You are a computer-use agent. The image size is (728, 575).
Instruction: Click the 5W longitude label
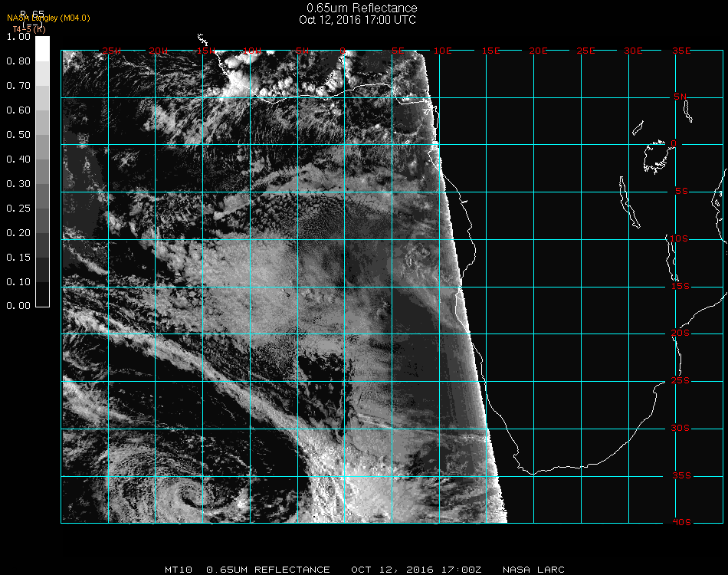(x=302, y=51)
